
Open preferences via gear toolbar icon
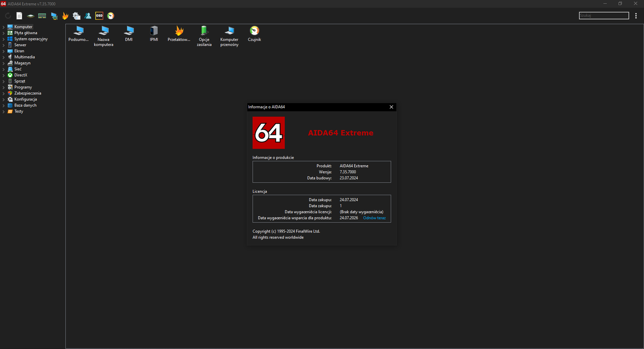point(76,16)
